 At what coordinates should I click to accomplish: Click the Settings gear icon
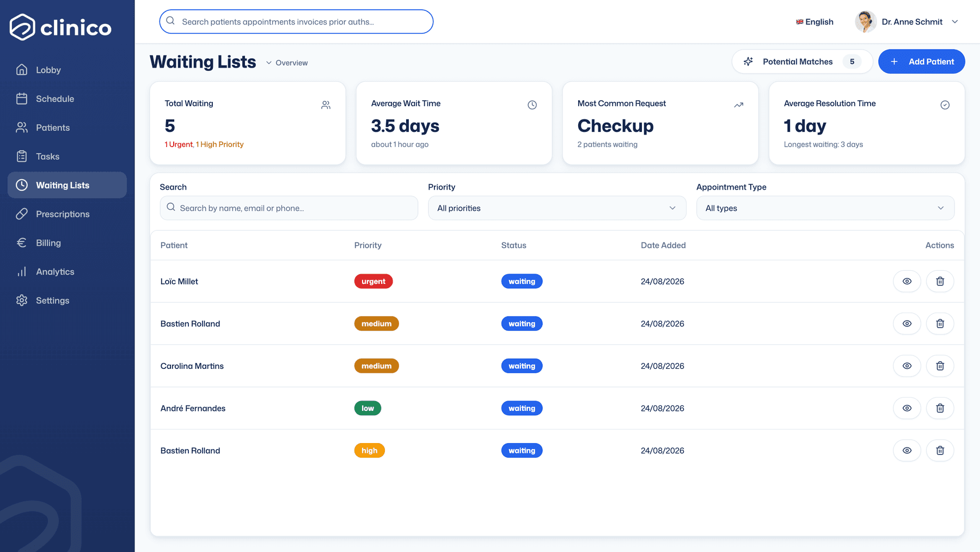tap(22, 301)
